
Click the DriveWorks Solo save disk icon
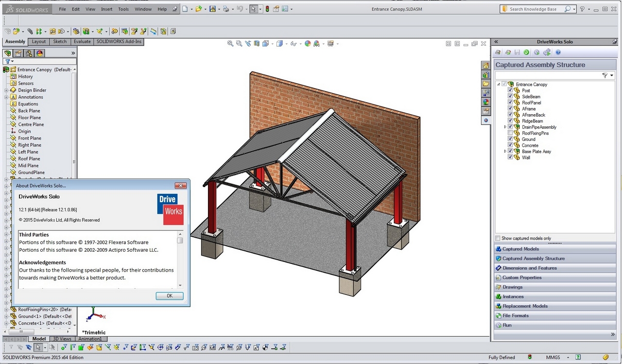(x=518, y=52)
